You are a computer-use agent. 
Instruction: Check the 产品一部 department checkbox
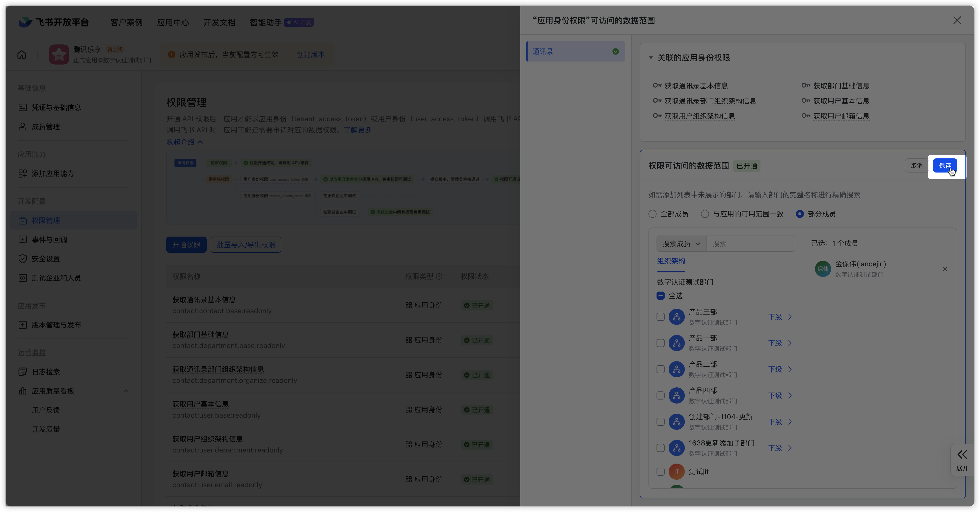pyautogui.click(x=660, y=343)
